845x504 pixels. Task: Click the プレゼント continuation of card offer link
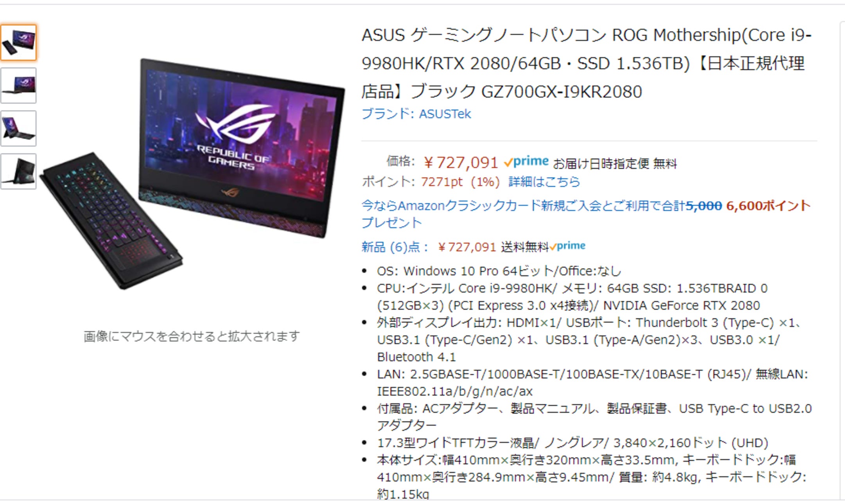tap(391, 223)
